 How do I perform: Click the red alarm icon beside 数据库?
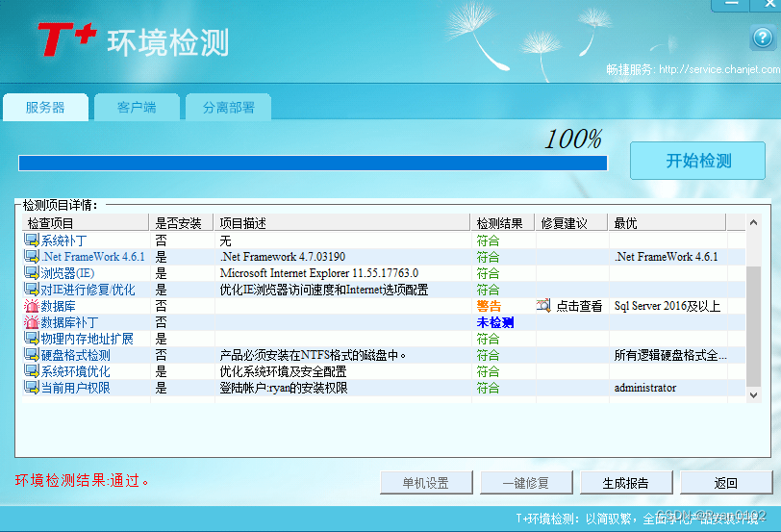click(x=32, y=306)
